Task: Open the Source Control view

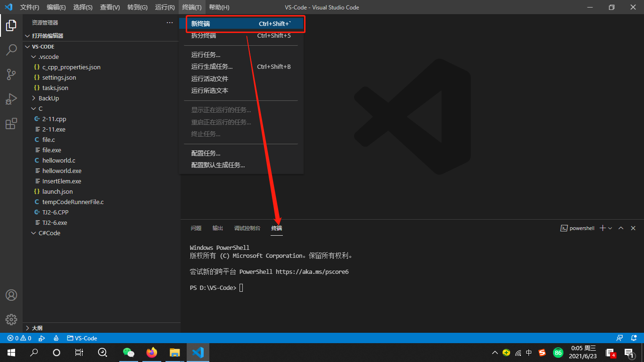Action: pos(11,74)
